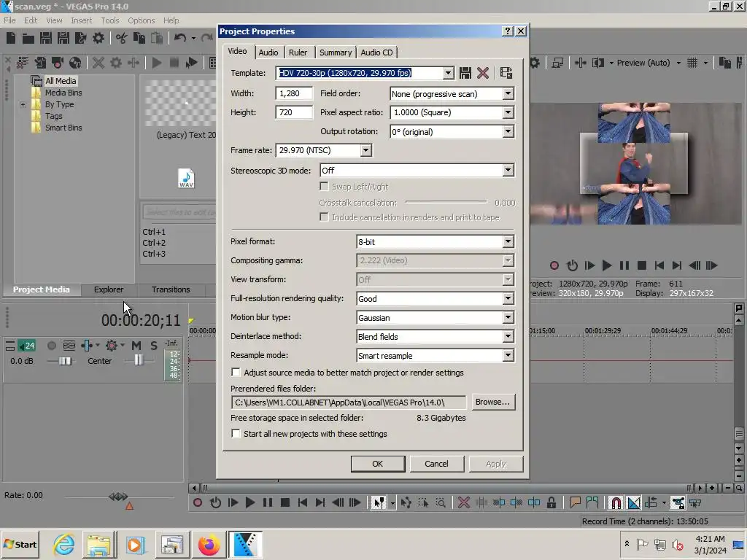Toggle Invert Track Phase button
This screenshot has height=560, width=747.
(x=69, y=345)
